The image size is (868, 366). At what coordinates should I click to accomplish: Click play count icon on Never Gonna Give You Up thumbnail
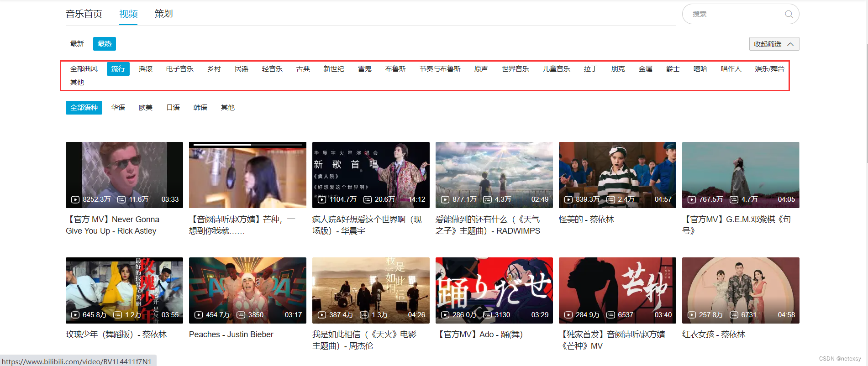[x=75, y=199]
